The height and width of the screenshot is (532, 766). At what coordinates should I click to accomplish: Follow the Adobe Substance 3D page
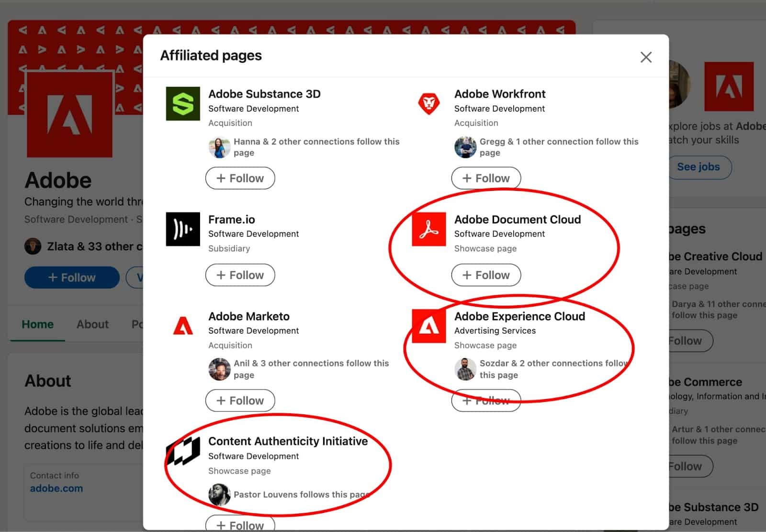pyautogui.click(x=240, y=178)
